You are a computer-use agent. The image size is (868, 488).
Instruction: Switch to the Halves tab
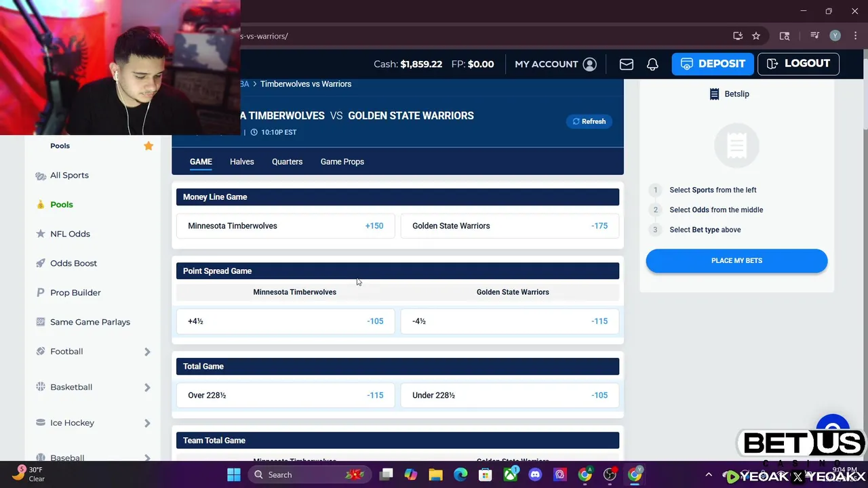coord(241,161)
